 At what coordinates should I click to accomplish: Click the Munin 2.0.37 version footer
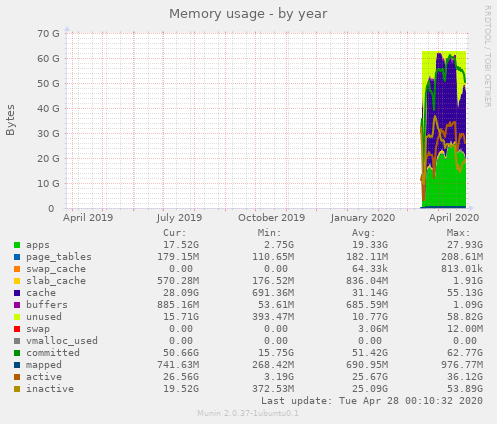click(x=248, y=413)
